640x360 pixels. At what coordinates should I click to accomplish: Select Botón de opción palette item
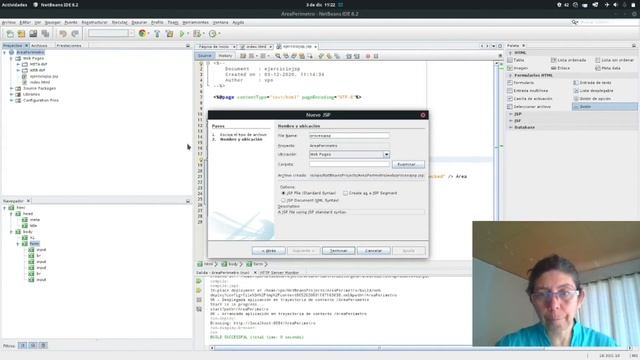pos(592,99)
